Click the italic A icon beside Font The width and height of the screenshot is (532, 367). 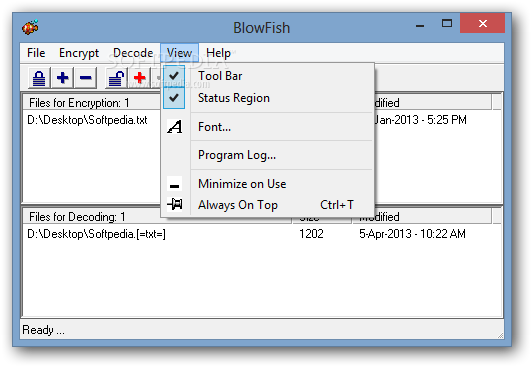175,127
